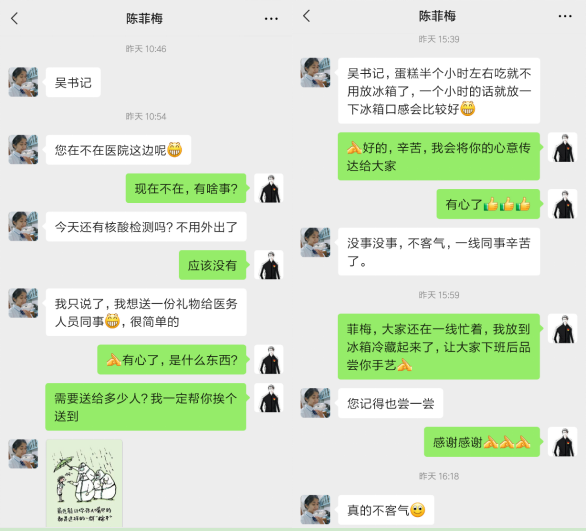The height and width of the screenshot is (531, 586).
Task: Tap avatar beside 有心了 thumbs-up message
Action: tap(562, 204)
